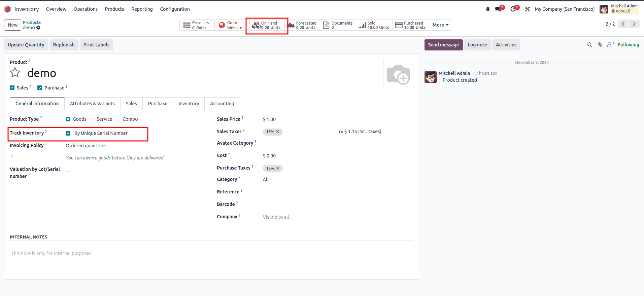Open the conversations chat icon
Image resolution: width=644 pixels, height=296 pixels.
(x=499, y=9)
